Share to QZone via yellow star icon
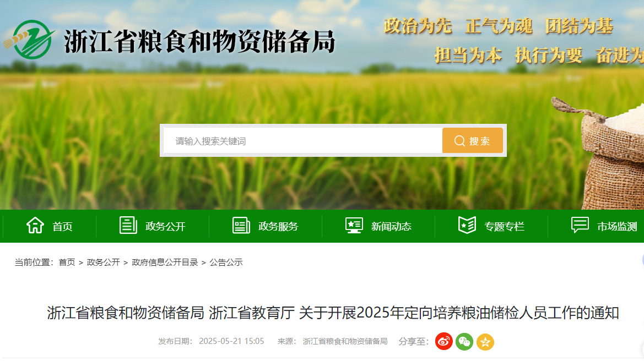 [485, 341]
